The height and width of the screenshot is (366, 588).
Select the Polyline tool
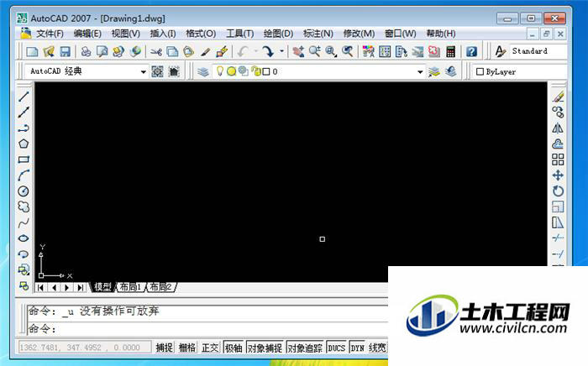24,128
